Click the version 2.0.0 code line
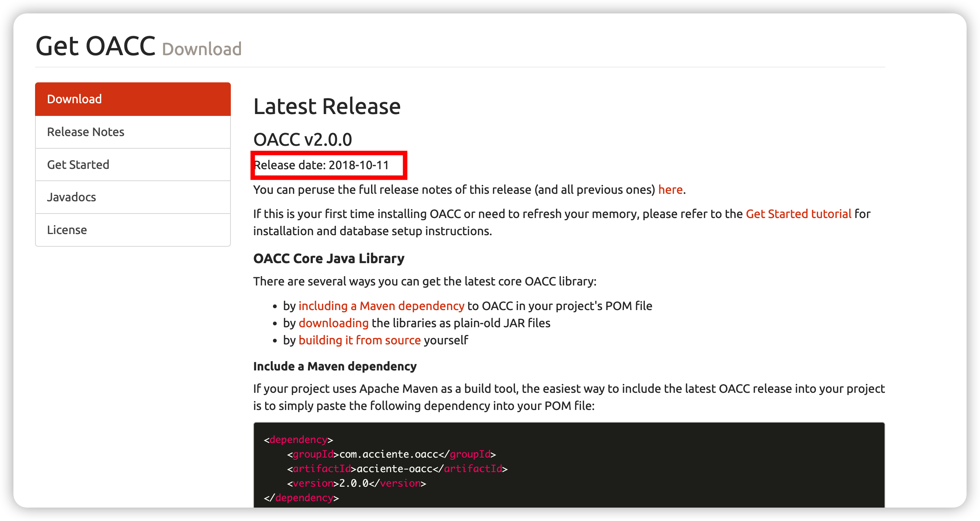This screenshot has height=521, width=980. point(356,483)
